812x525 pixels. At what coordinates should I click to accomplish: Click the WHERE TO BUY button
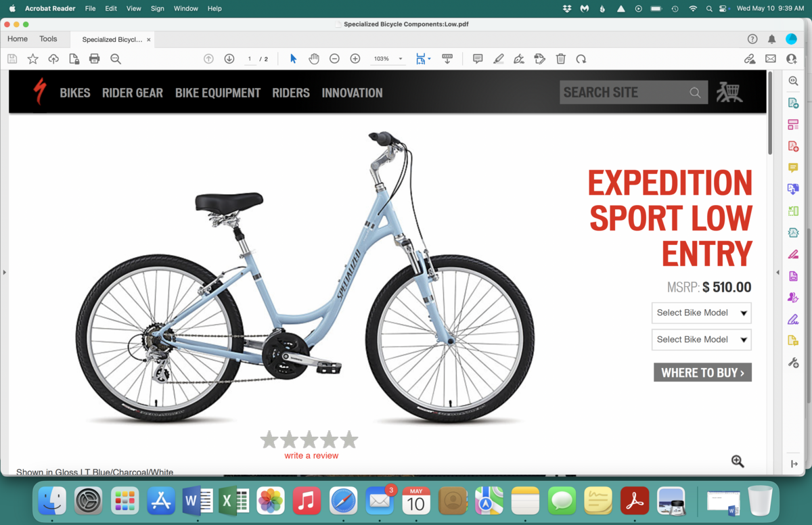pyautogui.click(x=702, y=372)
